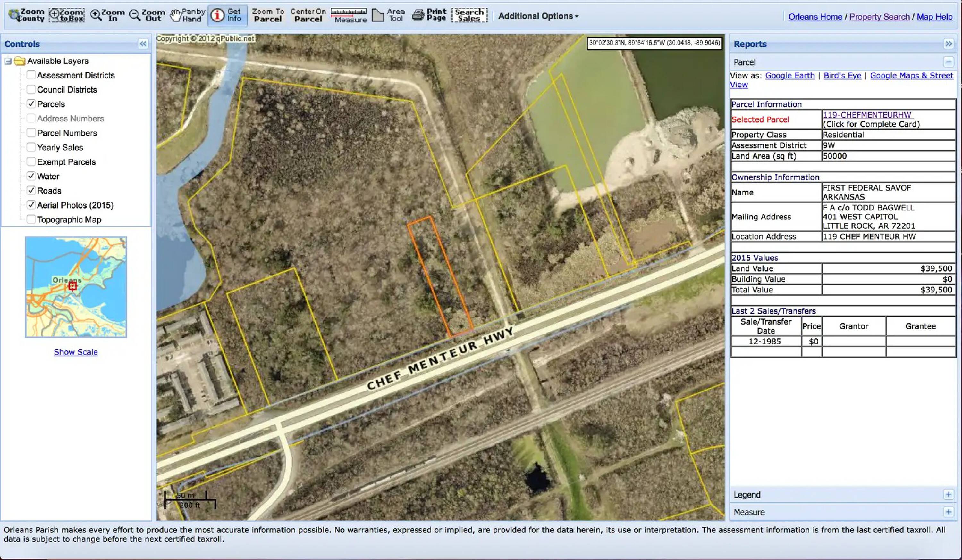Open the Additional Options dropdown

point(538,16)
